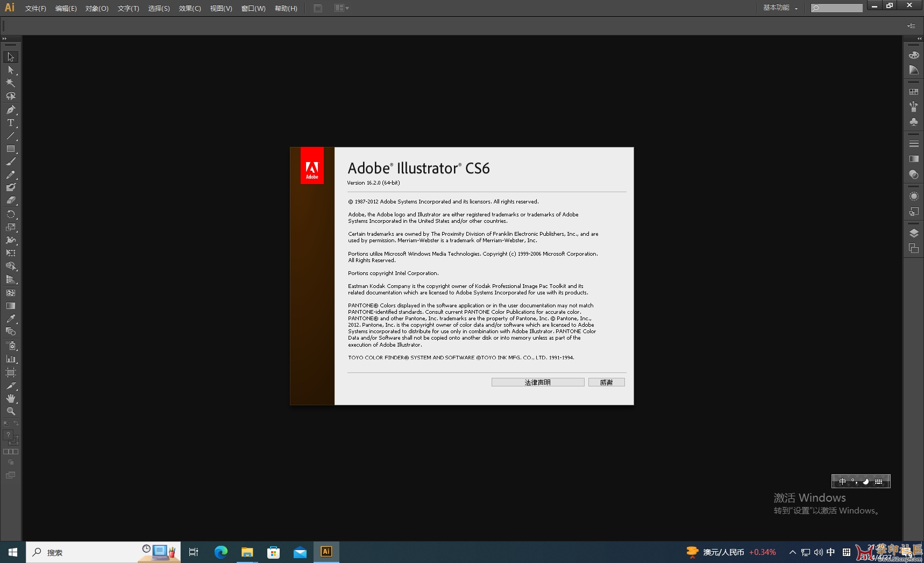
Task: Open the Color Guide panel
Action: pyautogui.click(x=914, y=71)
